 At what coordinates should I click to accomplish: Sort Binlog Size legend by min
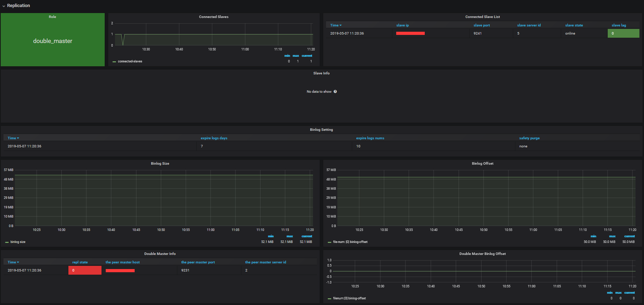tap(271, 236)
